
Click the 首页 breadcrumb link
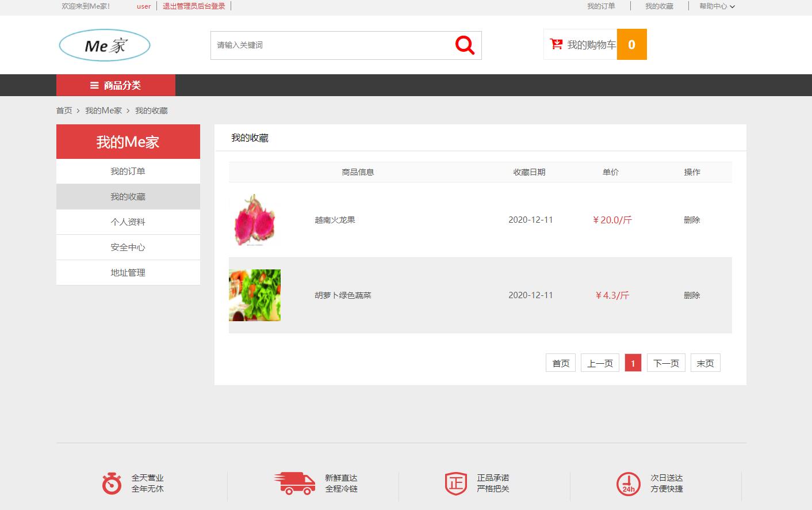64,111
